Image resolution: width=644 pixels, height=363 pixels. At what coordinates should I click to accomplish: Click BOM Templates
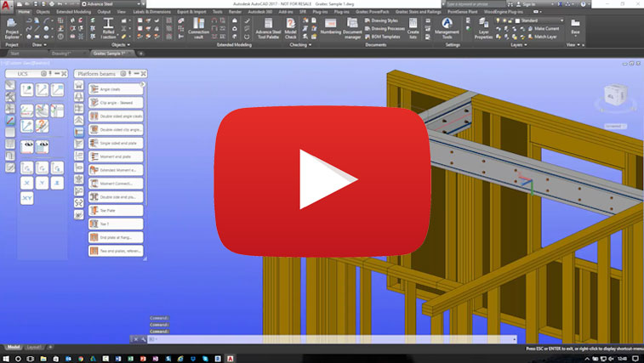(x=382, y=37)
